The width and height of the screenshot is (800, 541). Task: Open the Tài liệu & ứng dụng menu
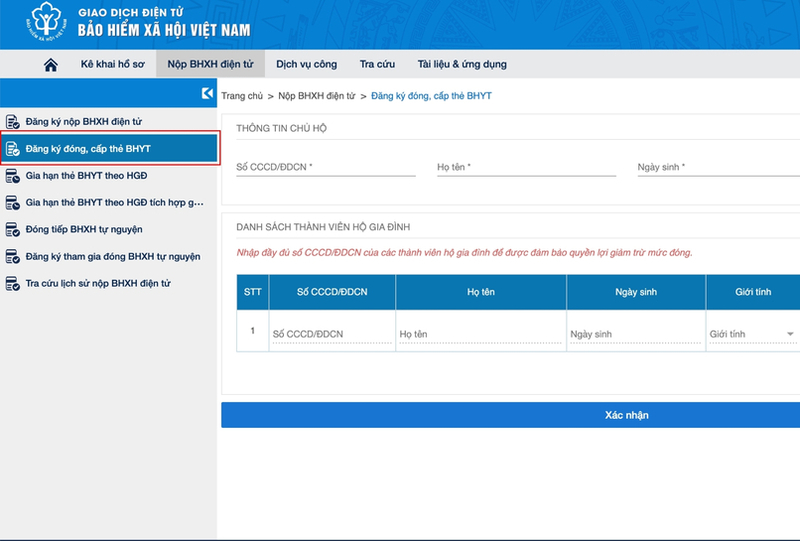coord(462,64)
